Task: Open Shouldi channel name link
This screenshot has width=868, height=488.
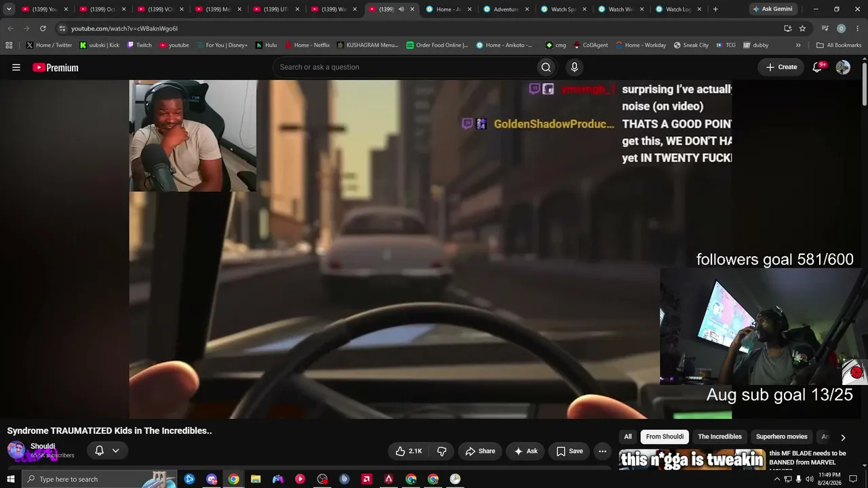Action: click(43, 446)
